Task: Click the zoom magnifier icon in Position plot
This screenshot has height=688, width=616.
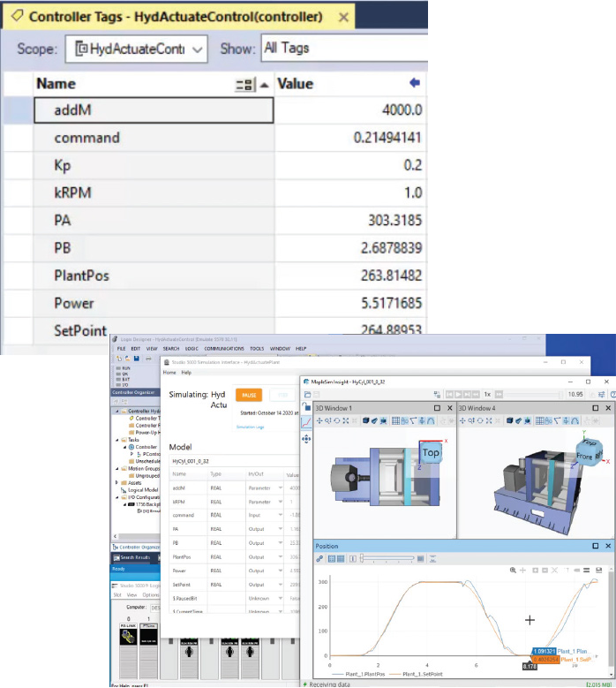Action: (x=513, y=571)
